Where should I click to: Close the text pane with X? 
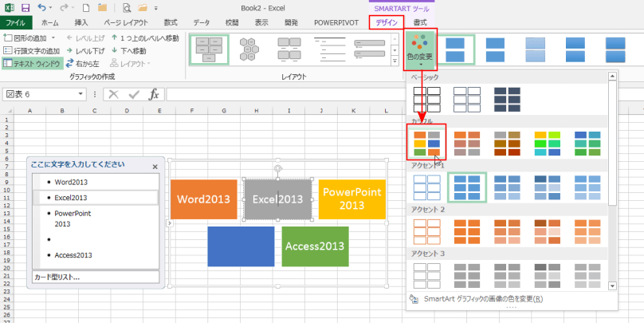point(155,167)
